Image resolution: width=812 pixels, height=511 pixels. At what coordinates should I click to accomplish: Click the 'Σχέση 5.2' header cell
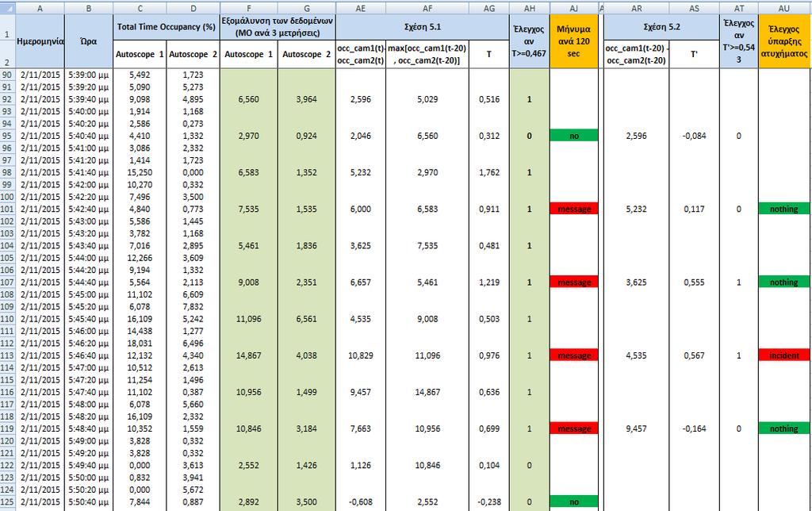click(661, 27)
